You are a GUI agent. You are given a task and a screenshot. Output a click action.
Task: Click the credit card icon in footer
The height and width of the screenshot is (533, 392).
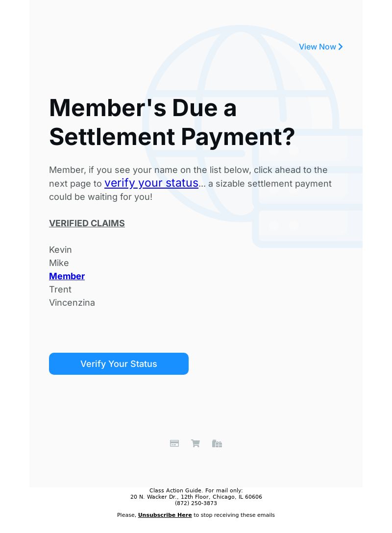point(174,443)
